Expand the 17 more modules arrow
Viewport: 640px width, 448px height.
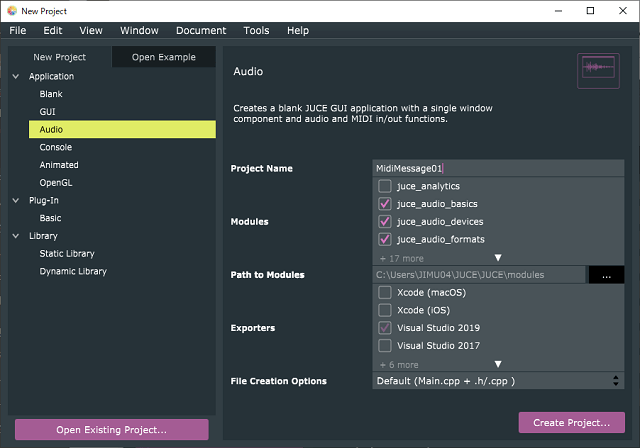[x=498, y=258]
